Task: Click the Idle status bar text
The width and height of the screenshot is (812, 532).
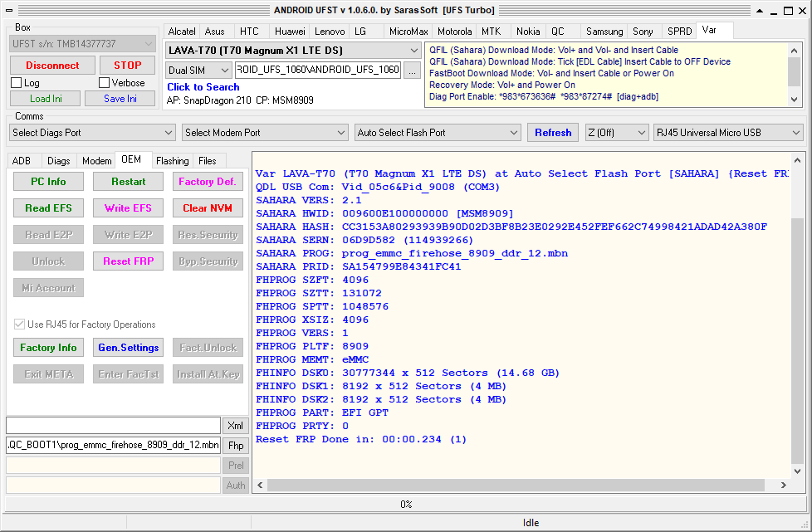Action: click(x=531, y=523)
